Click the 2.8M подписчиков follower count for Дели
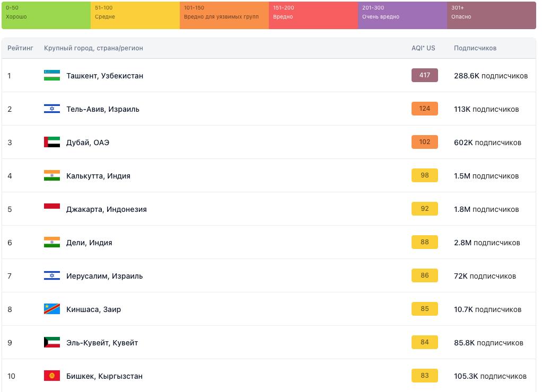542x392 pixels. click(487, 243)
